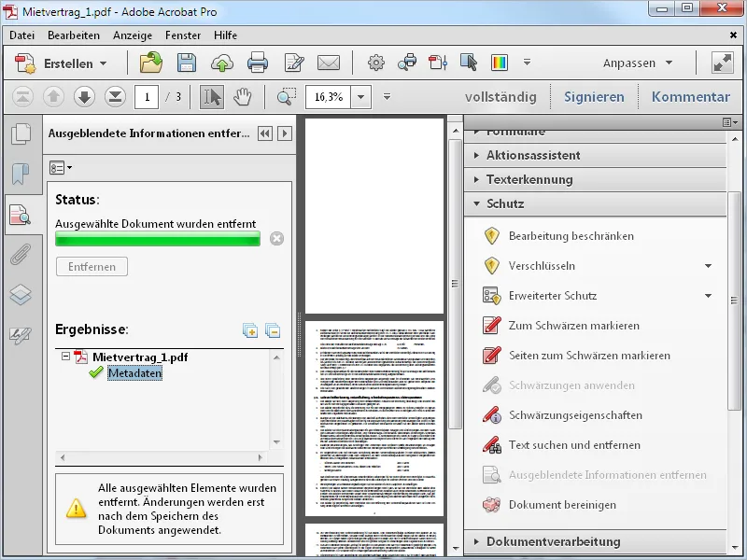The width and height of the screenshot is (747, 560).
Task: Open the Verschlüsseln dropdown arrow
Action: coord(709,266)
